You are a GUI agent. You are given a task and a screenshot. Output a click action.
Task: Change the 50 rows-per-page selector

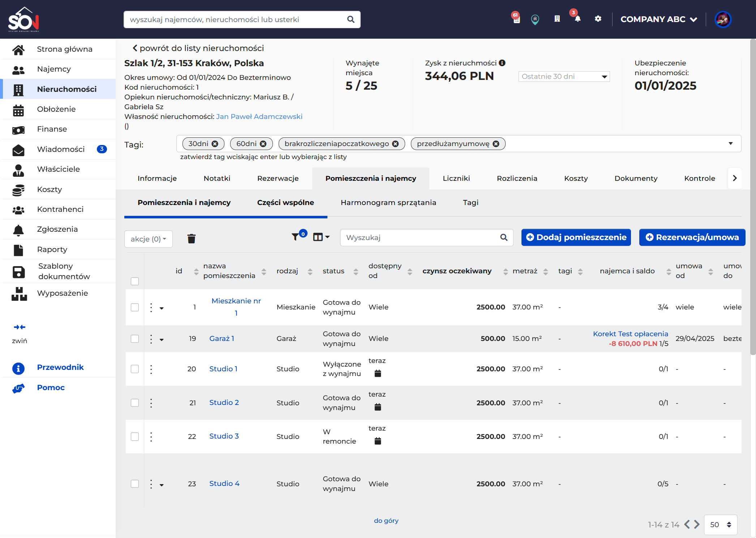(x=721, y=525)
